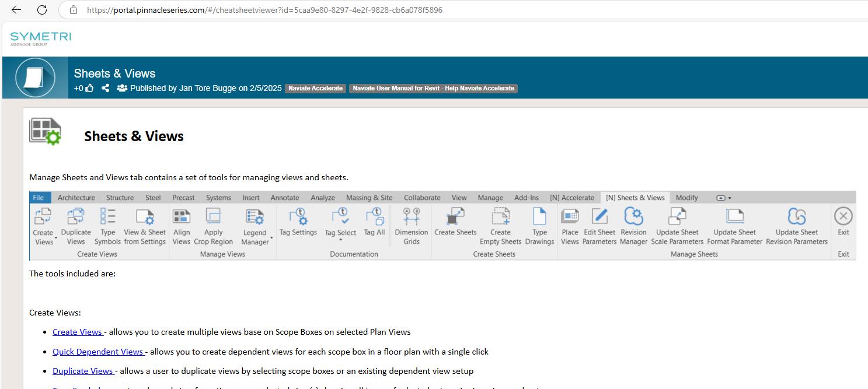Viewport: 868px width, 389px height.
Task: Click Naviate User Manual for Revit tag
Action: coord(433,89)
